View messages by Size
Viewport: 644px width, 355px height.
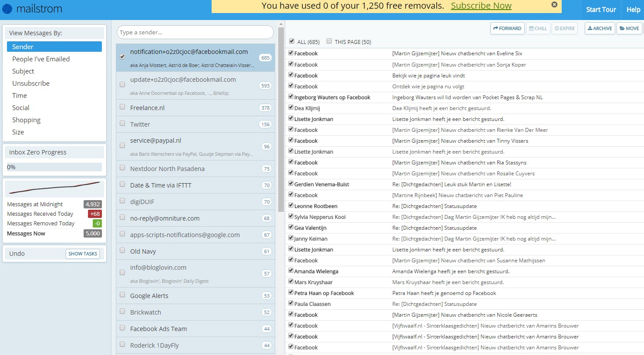point(18,132)
